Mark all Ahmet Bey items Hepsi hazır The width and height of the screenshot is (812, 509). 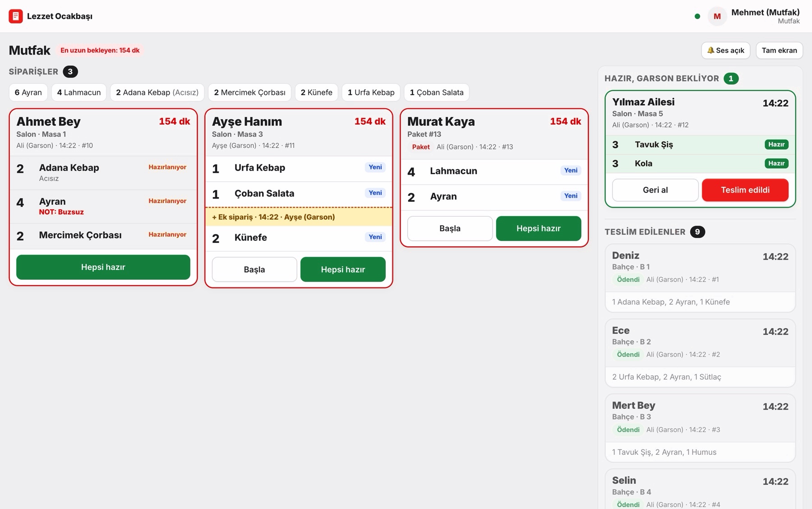point(103,267)
